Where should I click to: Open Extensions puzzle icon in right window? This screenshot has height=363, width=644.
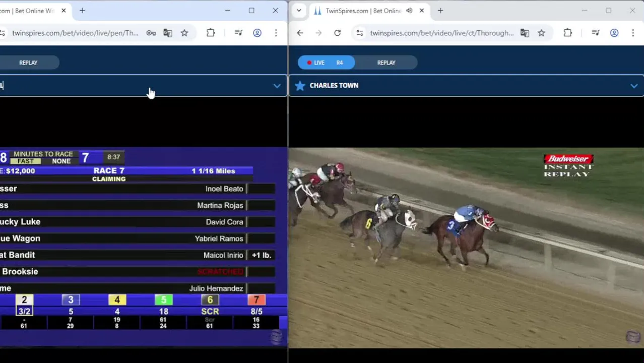coord(567,33)
